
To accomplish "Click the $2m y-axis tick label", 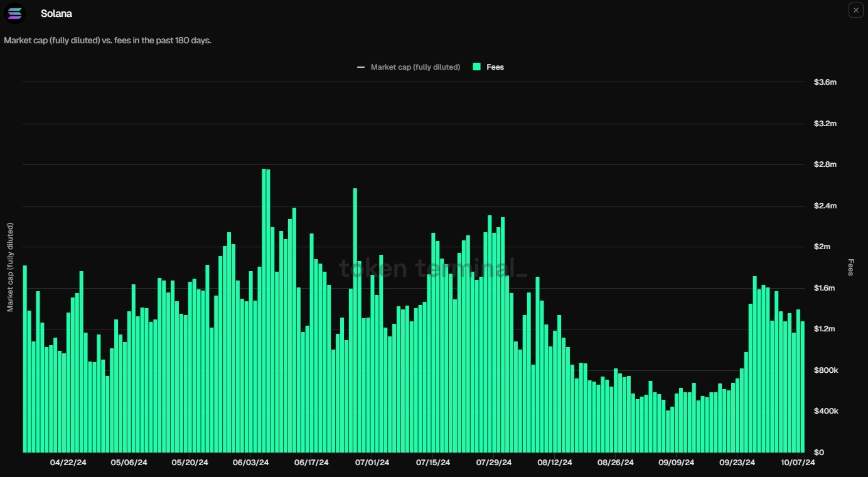I will coord(822,247).
